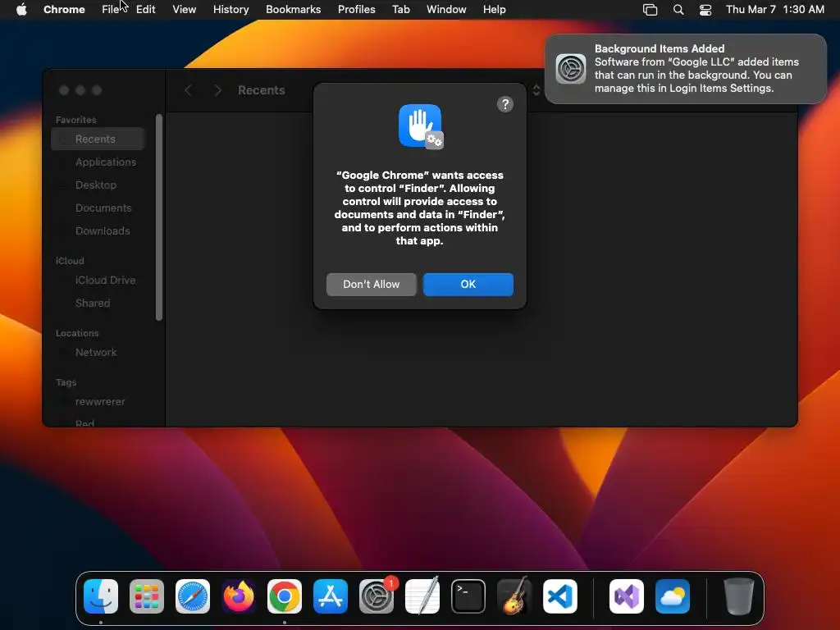This screenshot has height=630, width=840.
Task: Click the Locations section header
Action: click(x=77, y=333)
